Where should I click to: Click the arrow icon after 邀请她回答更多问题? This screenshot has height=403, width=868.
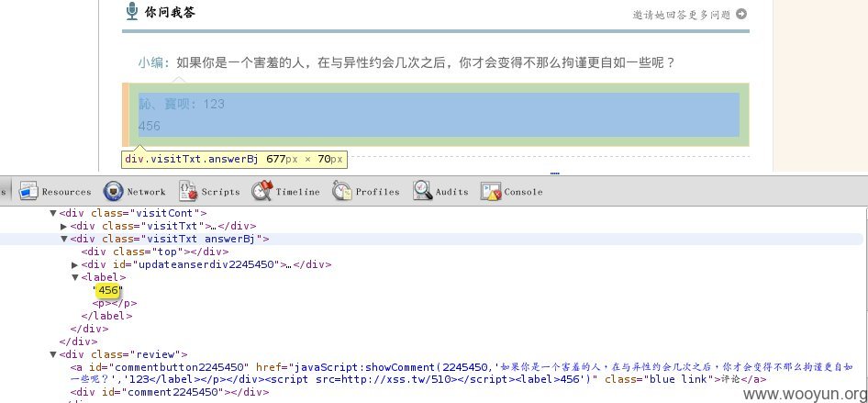coord(741,14)
